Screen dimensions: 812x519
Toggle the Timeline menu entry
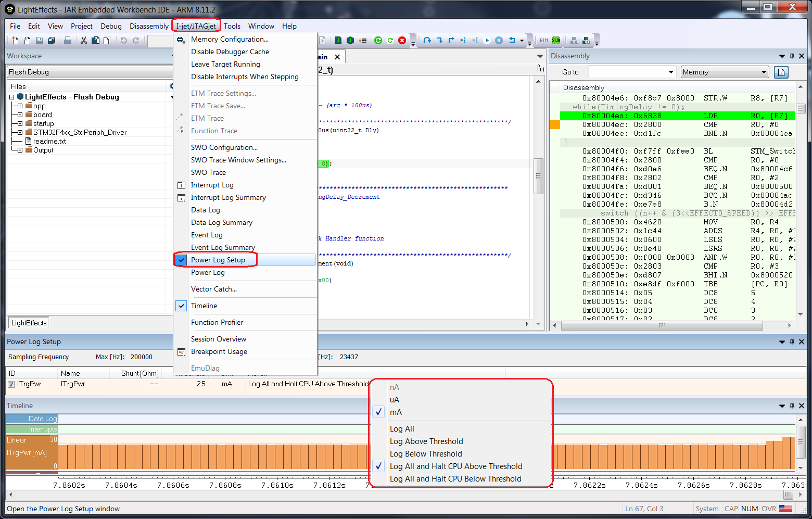(204, 306)
